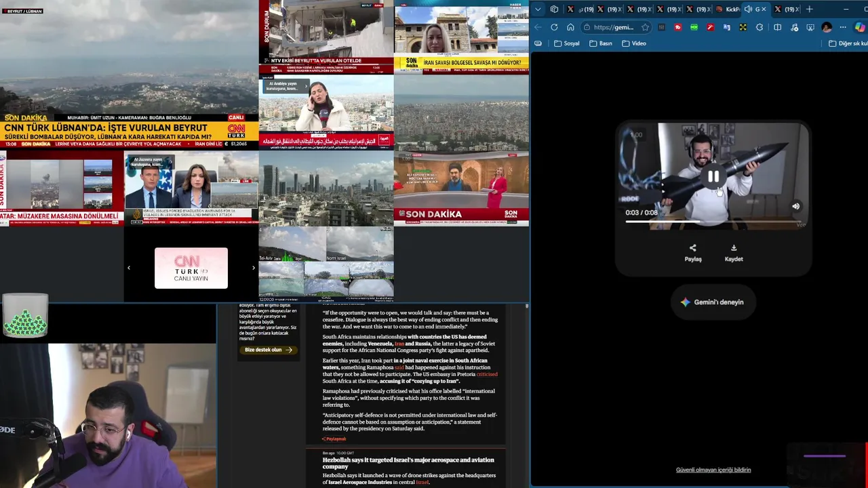
Task: Close the G tab
Action: [764, 9]
